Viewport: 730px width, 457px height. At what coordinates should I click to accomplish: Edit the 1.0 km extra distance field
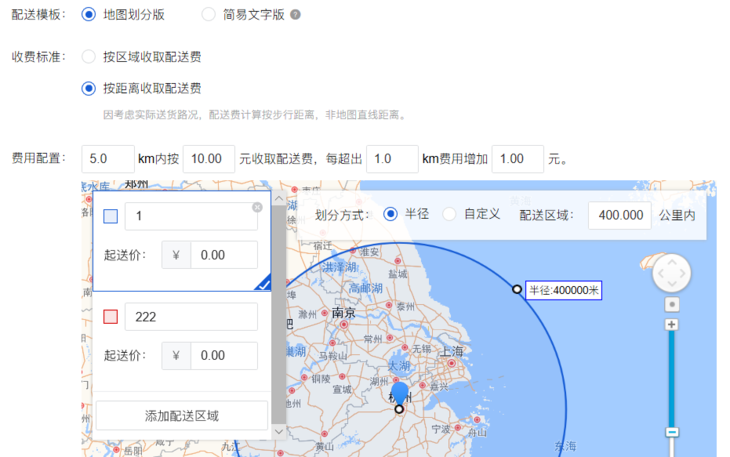point(392,159)
